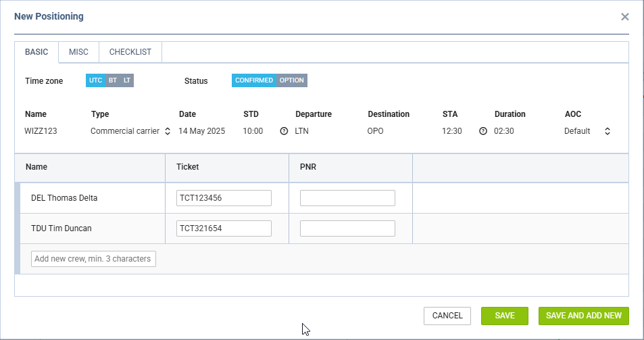Click crew name DEL Thomas Delta

[64, 198]
